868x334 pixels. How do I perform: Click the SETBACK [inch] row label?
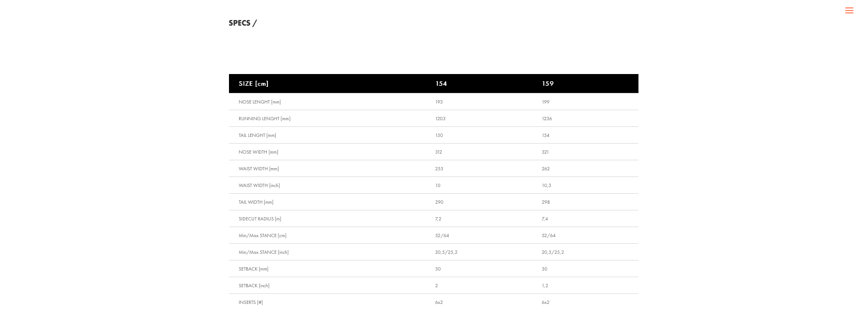(254, 286)
